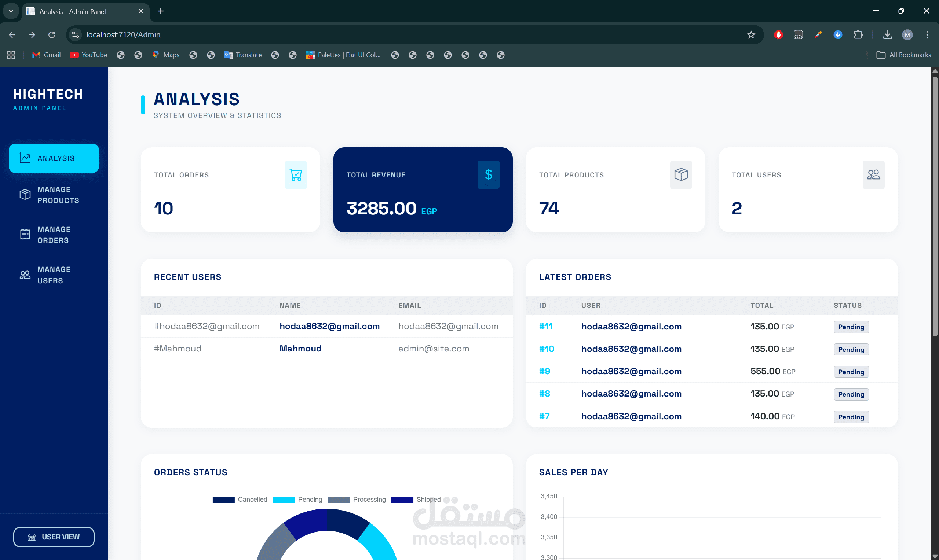Click the red hand extension icon
Screen dimensions: 939x560
778,35
